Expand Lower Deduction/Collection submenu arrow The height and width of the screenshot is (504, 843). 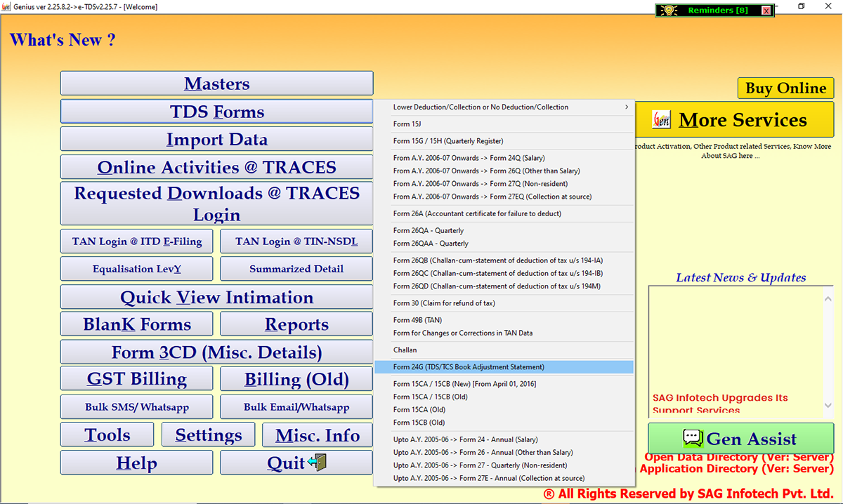(x=626, y=107)
